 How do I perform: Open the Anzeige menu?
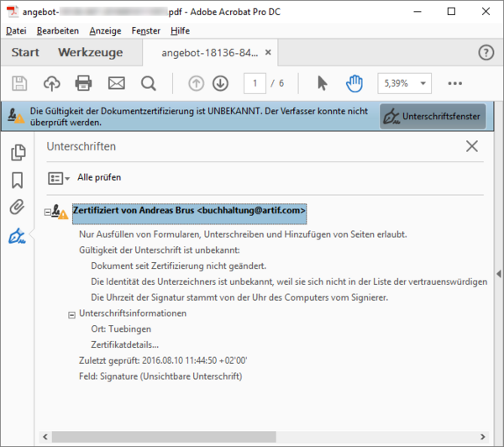[106, 31]
